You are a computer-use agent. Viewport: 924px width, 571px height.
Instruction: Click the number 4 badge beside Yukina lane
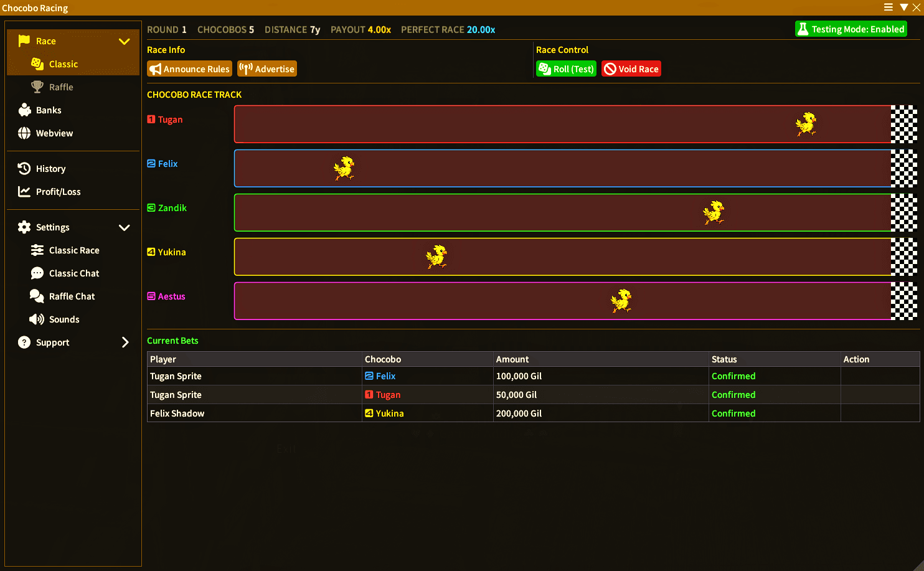[151, 252]
